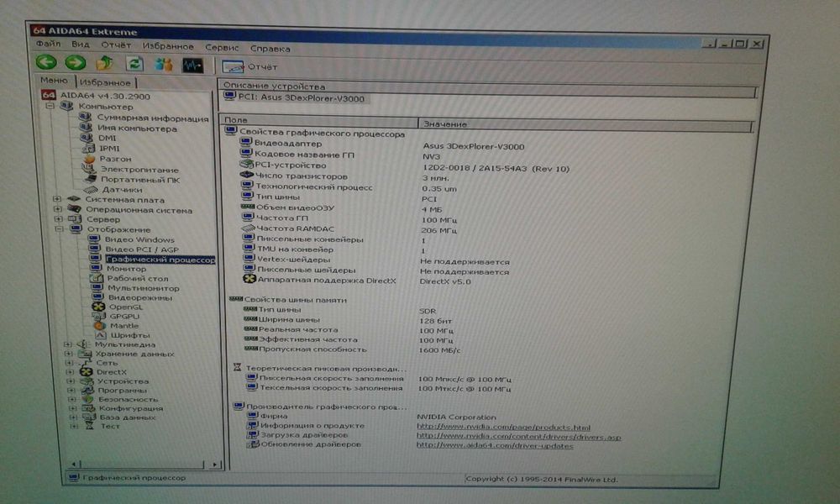Select Датчики sensors in the tree
Screen dimensions: 840x504
(x=123, y=190)
